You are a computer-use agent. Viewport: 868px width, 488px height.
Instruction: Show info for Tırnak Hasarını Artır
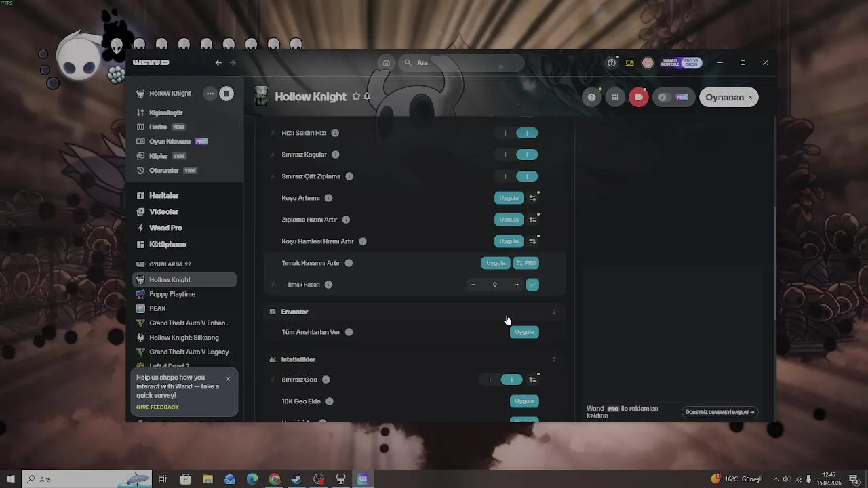pyautogui.click(x=349, y=263)
